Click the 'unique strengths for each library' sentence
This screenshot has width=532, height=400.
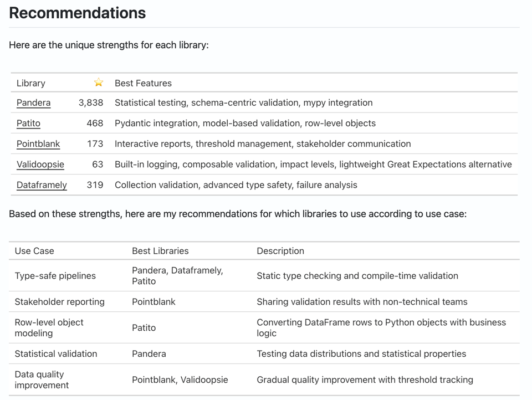point(109,45)
